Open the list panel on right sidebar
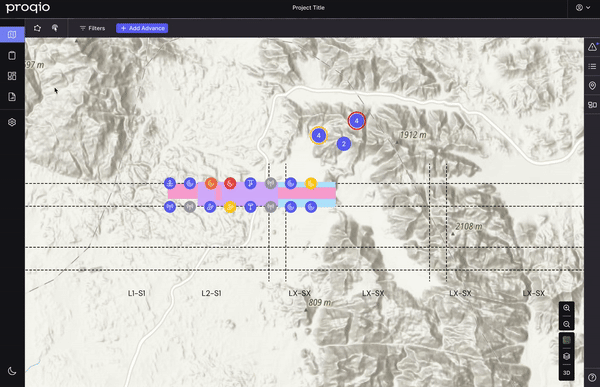 [592, 67]
